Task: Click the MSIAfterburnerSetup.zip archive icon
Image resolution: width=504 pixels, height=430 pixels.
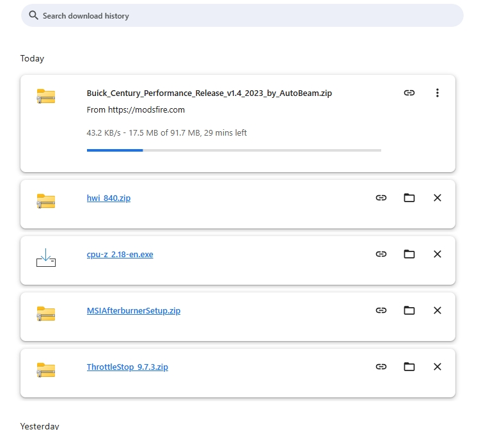Action: coord(46,314)
